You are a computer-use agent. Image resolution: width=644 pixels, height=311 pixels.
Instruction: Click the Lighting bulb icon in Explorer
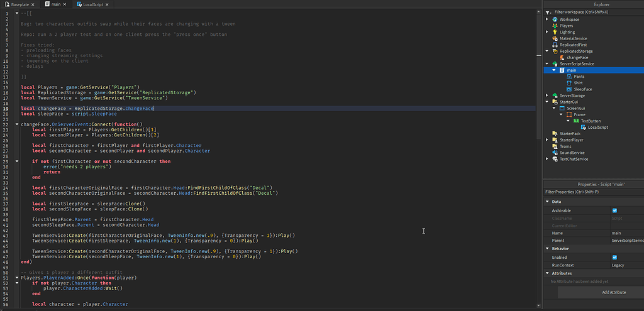point(555,32)
